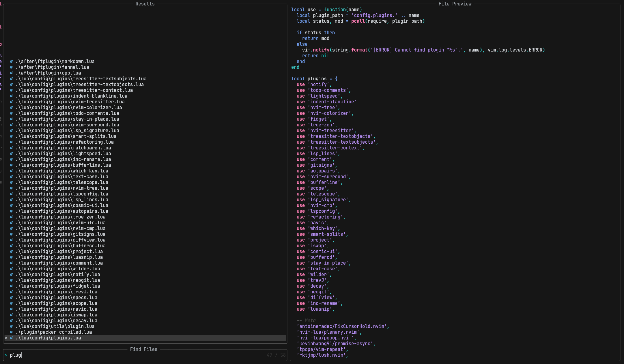Screen dimensions: 624x364
Task: Focus the Find Files prompt input
Action: point(137,355)
